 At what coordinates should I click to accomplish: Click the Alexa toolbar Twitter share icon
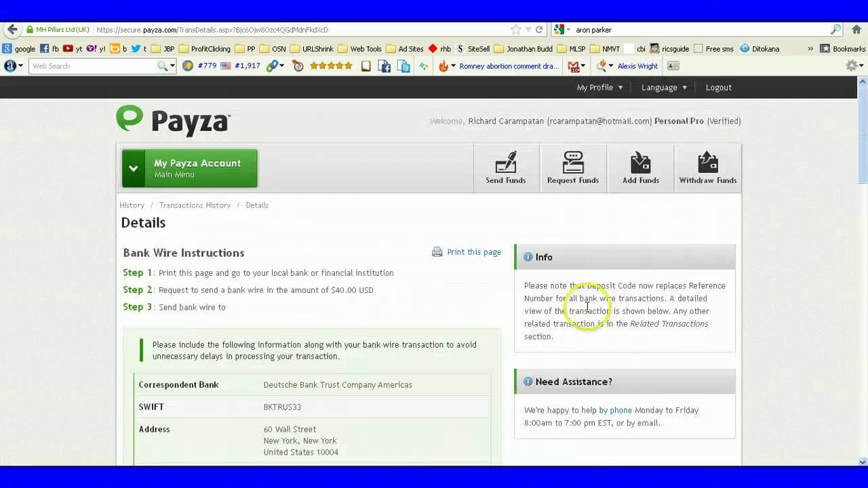click(404, 66)
